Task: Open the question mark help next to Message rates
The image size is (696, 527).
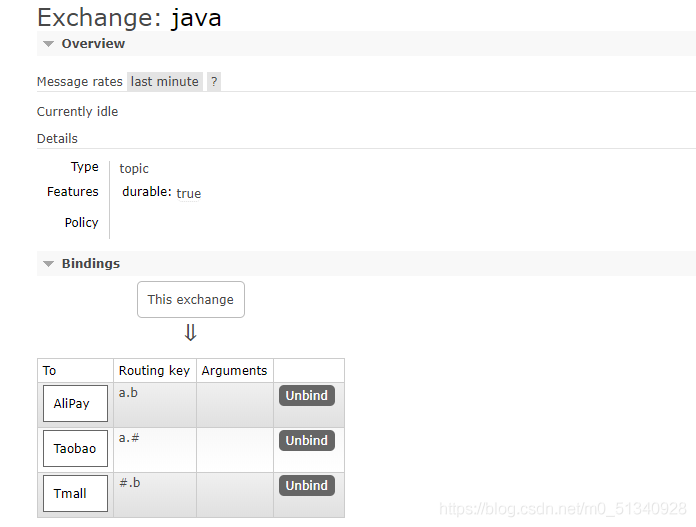Action: (x=214, y=82)
